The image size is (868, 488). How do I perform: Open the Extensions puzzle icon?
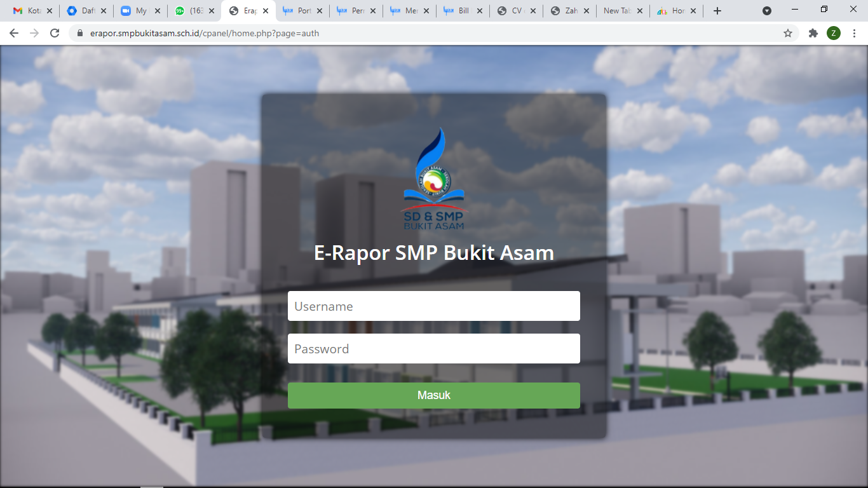(813, 33)
